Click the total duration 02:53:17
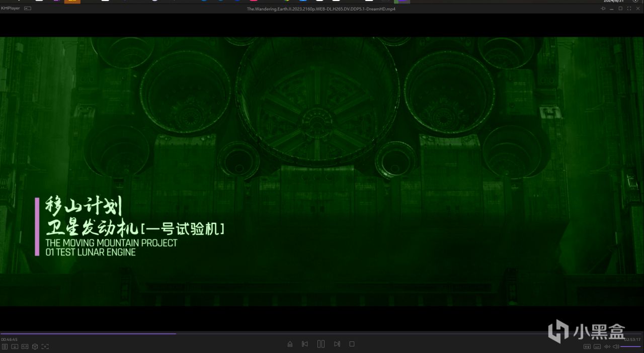The image size is (644, 353). pos(632,339)
